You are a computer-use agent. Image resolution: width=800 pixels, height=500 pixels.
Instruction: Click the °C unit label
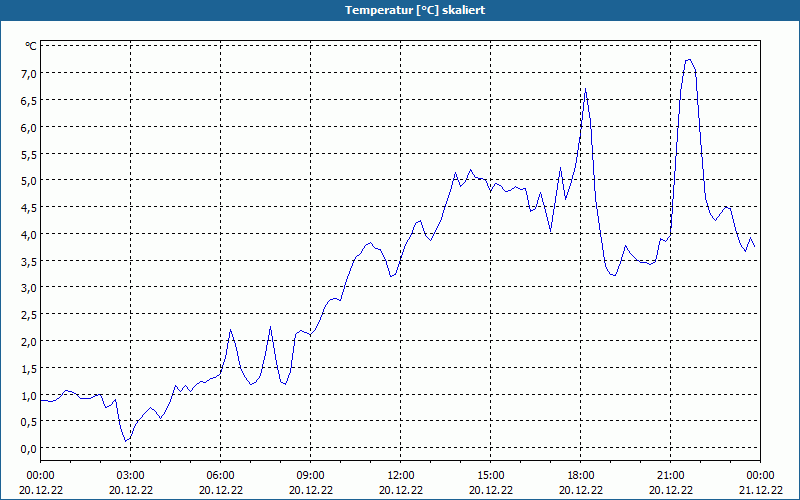pos(31,46)
